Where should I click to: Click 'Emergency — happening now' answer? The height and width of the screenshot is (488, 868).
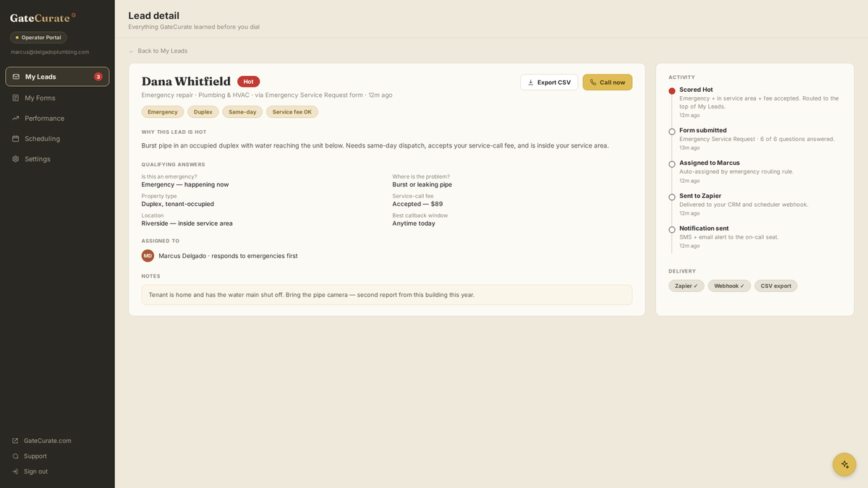(x=185, y=184)
